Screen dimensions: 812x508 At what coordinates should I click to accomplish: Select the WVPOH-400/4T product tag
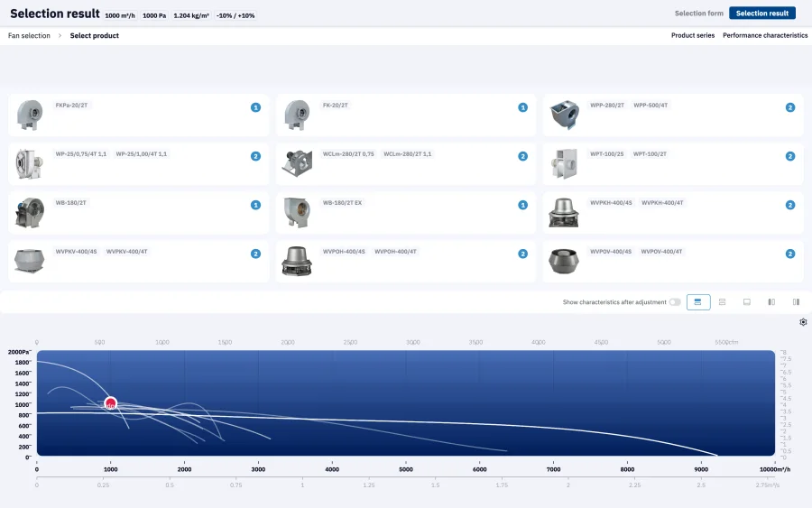pyautogui.click(x=396, y=251)
